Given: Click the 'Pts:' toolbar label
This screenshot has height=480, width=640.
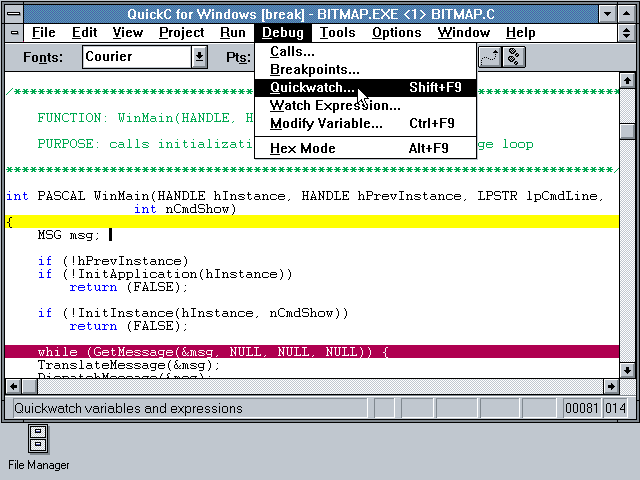Looking at the screenshot, I should tap(238, 57).
